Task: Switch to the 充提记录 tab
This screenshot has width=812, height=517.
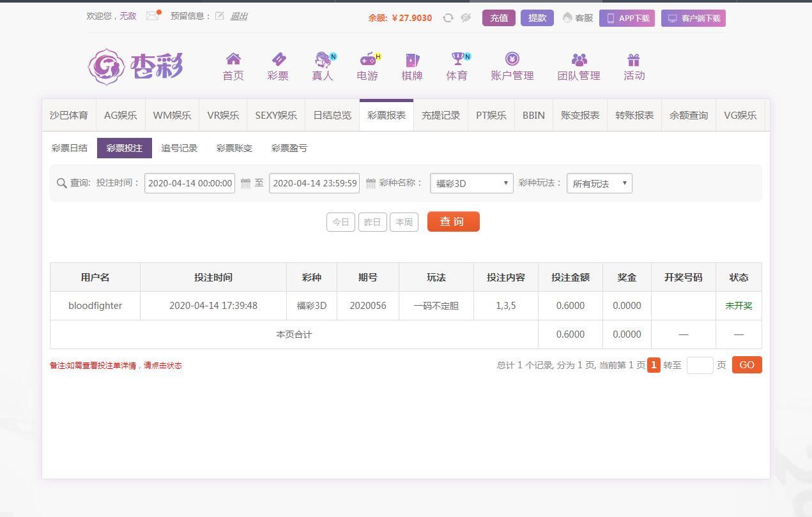Action: tap(441, 116)
